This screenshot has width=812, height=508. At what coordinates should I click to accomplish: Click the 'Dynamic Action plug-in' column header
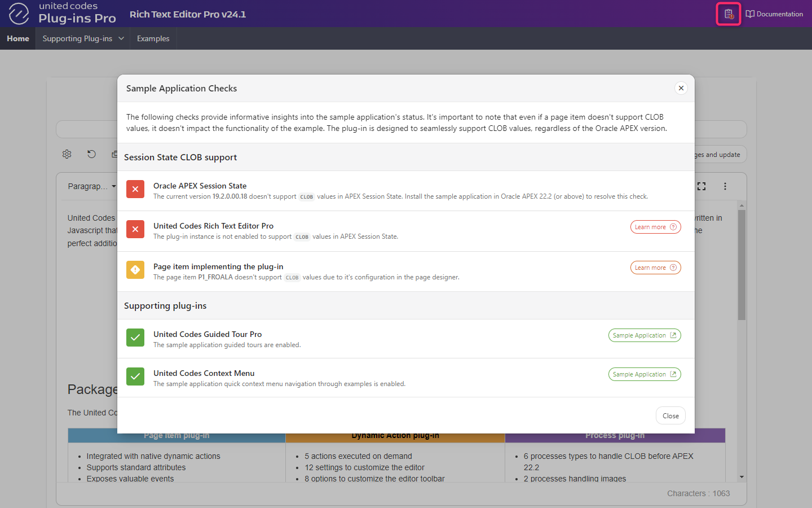(395, 436)
